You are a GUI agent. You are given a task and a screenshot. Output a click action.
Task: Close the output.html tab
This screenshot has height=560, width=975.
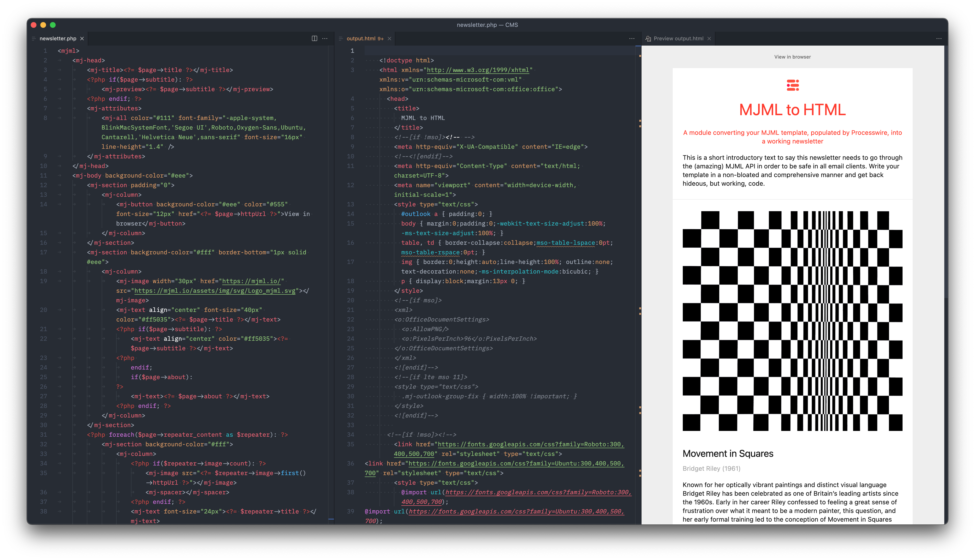[389, 38]
